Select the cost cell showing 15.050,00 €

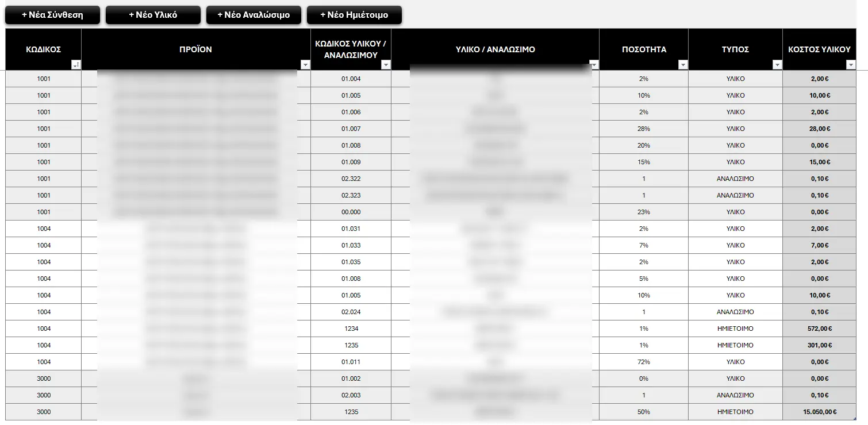pos(819,412)
